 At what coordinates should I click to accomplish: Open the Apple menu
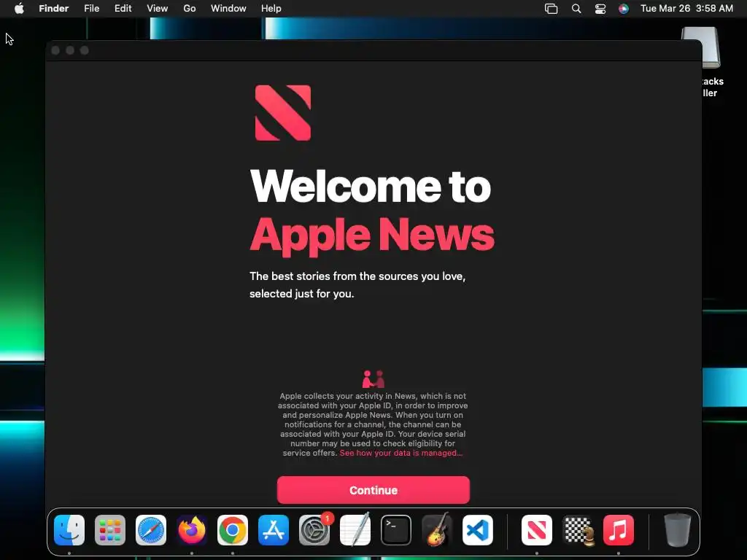(19, 9)
